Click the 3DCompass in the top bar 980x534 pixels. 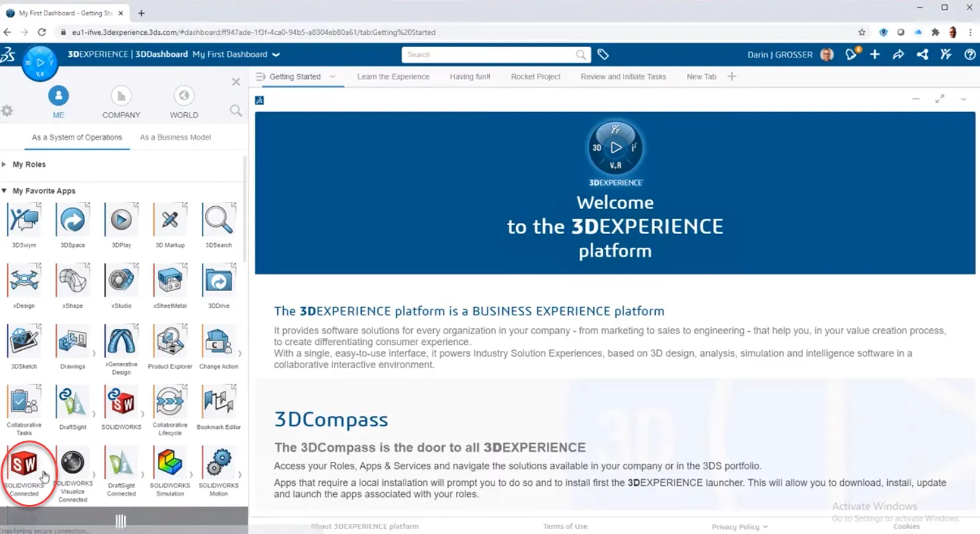[40, 63]
